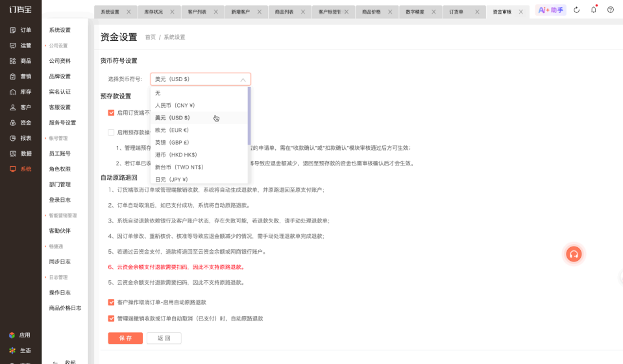
Task: Open the 系统 sidebar module
Action: coord(20,169)
